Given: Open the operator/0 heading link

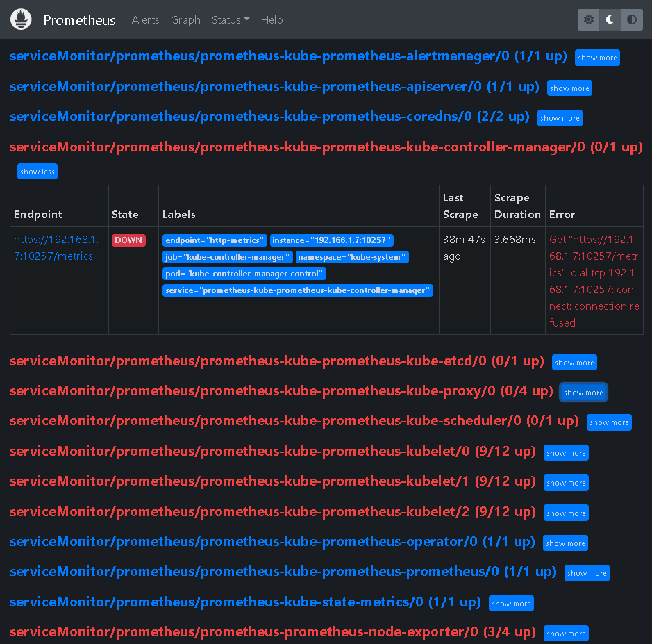Looking at the screenshot, I should 272,542.
